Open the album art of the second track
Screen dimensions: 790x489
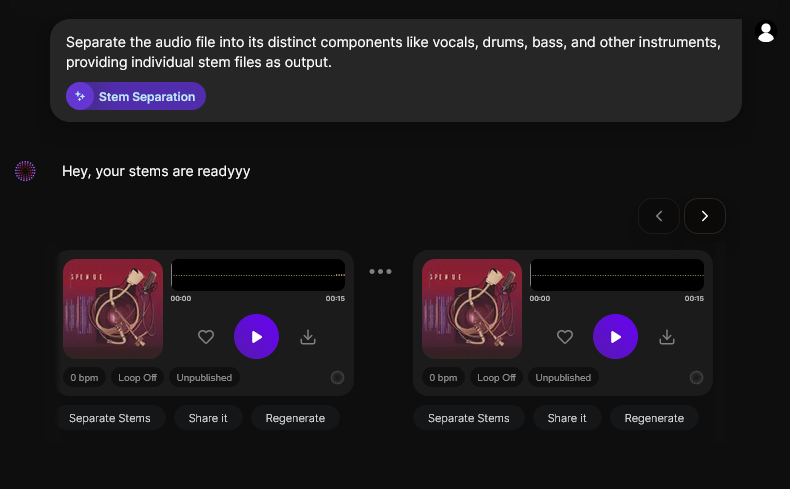472,309
